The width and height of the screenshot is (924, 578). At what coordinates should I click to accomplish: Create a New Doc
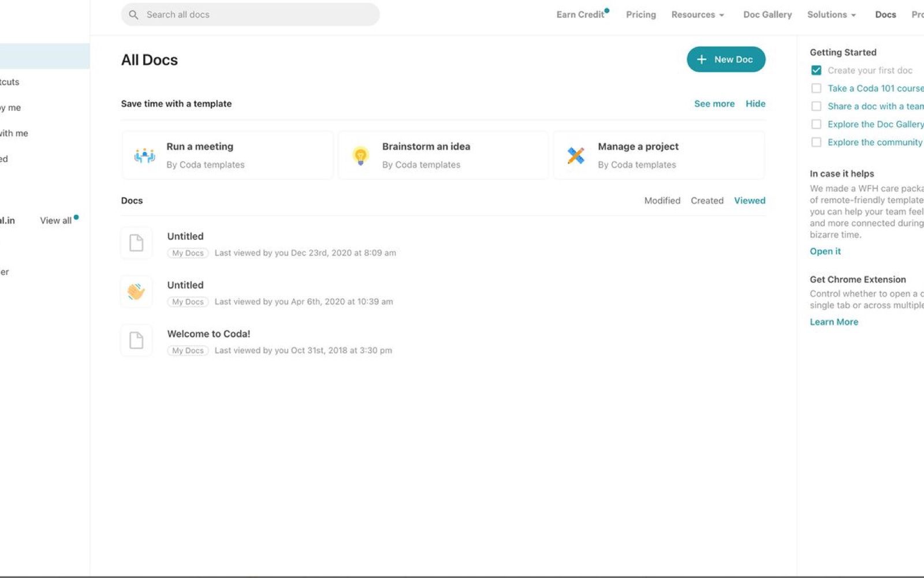pyautogui.click(x=726, y=60)
